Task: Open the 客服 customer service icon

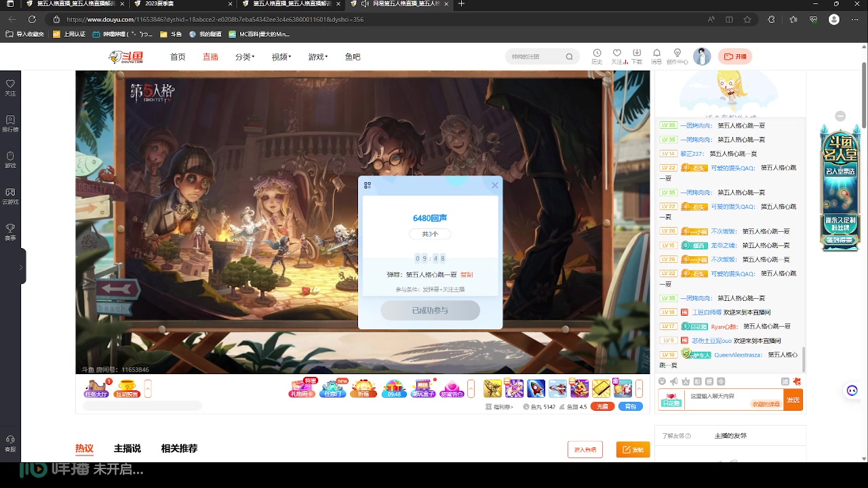Action: coord(10,443)
